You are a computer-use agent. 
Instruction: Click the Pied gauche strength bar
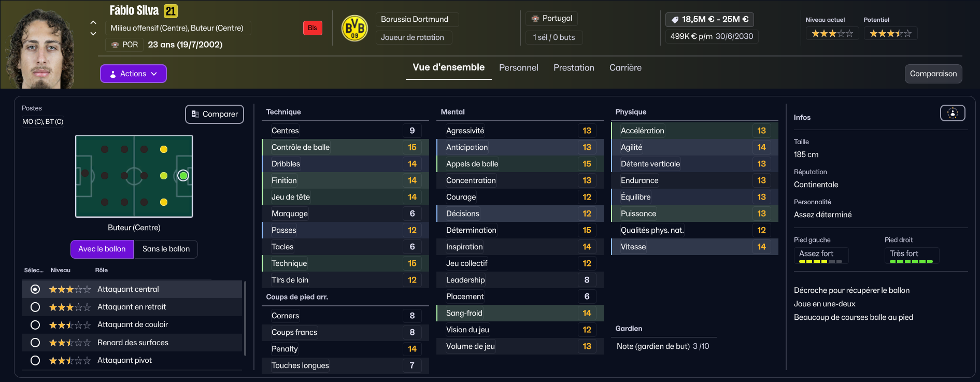click(x=820, y=262)
